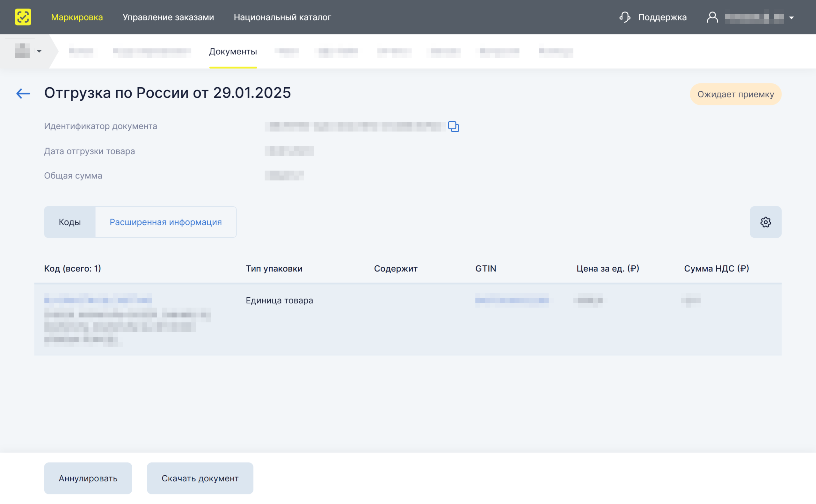Click the Аннулировать button
Viewport: 816px width, 504px height.
pos(88,478)
